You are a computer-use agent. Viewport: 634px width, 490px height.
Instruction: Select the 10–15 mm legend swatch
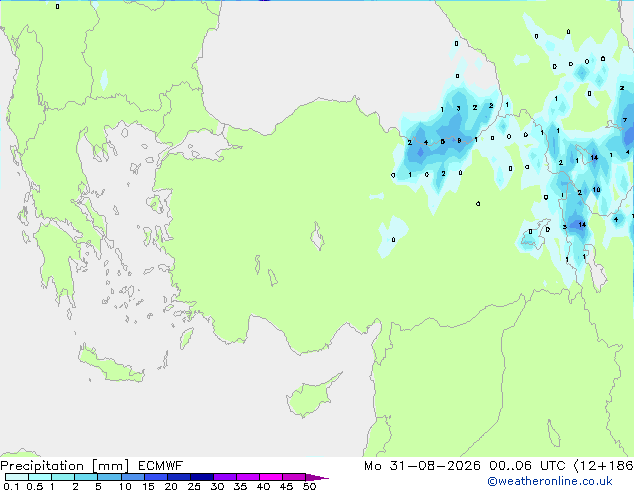(x=133, y=477)
